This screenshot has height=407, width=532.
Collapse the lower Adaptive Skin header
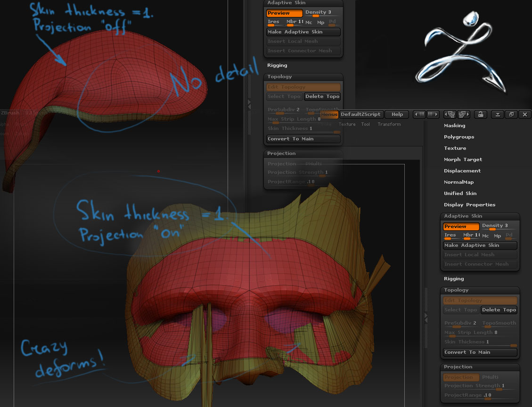tap(480, 216)
